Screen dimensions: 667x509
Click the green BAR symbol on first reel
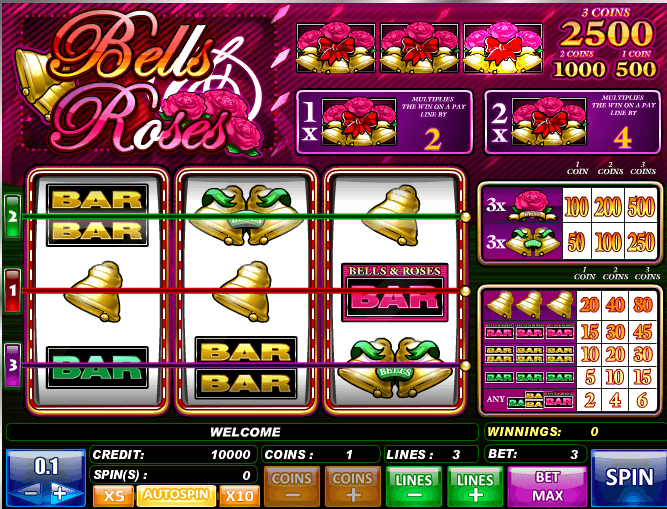97,367
